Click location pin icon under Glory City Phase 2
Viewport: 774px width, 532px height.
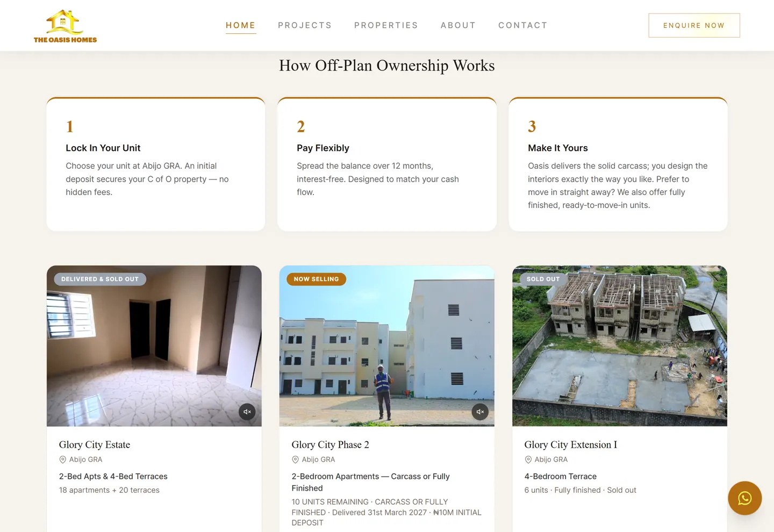pos(295,459)
